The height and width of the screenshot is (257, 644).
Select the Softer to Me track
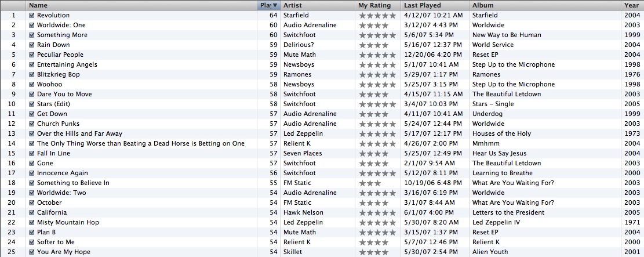[56, 242]
